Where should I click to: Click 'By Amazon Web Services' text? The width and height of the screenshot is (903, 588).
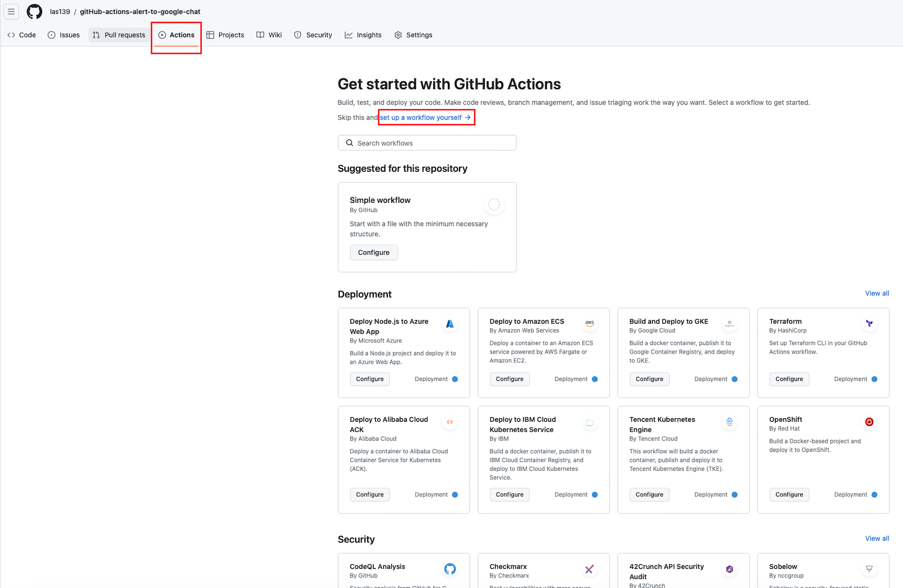[x=525, y=330]
